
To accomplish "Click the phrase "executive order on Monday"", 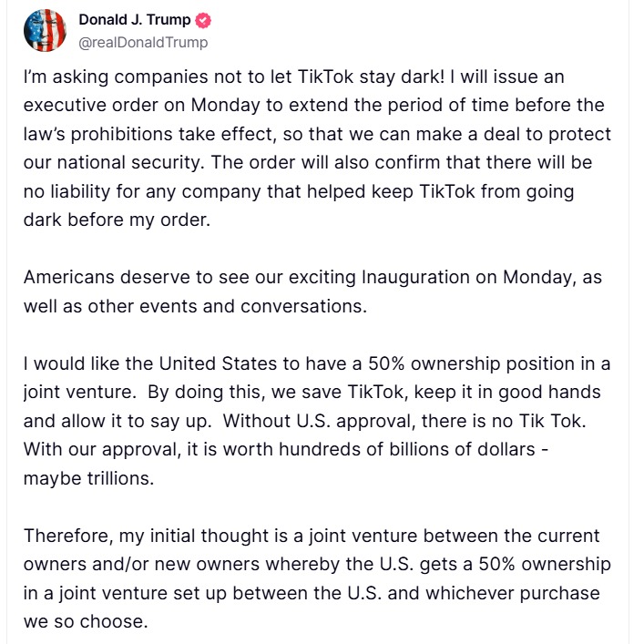I will [x=142, y=106].
